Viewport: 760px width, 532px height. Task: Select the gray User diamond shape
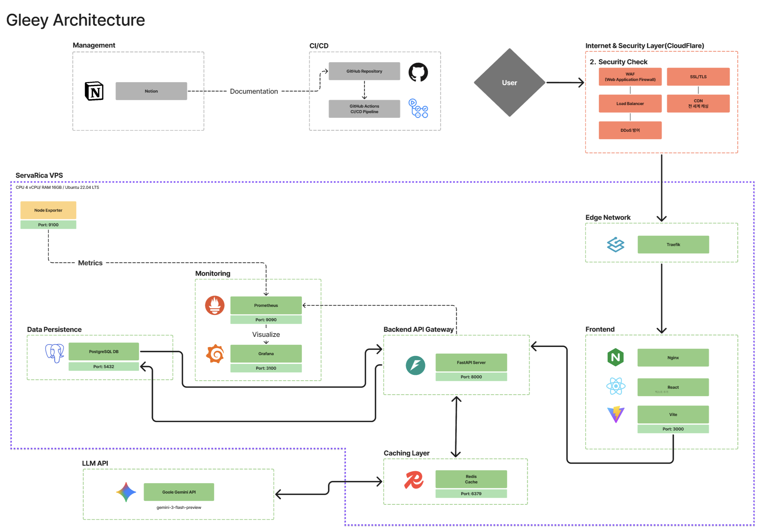click(510, 82)
